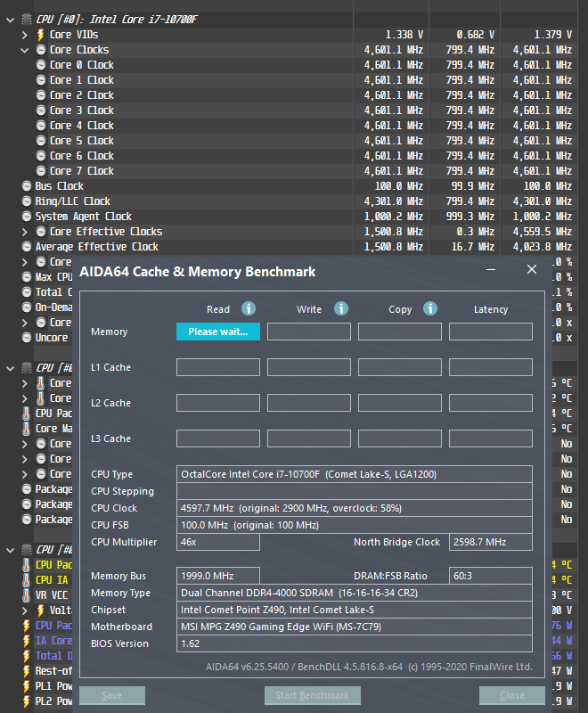The height and width of the screenshot is (713, 588).
Task: Click the Rest-of lightning power icon
Action: coord(27,671)
